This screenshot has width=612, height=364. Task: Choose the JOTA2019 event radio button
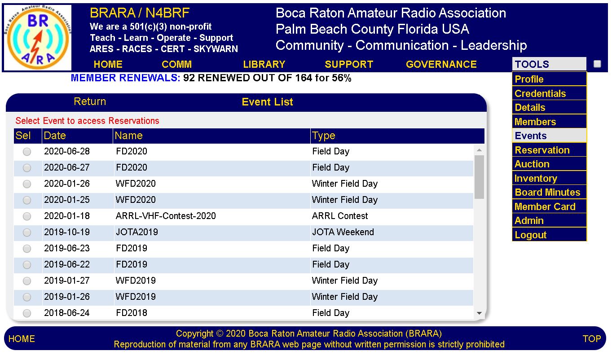click(x=27, y=232)
